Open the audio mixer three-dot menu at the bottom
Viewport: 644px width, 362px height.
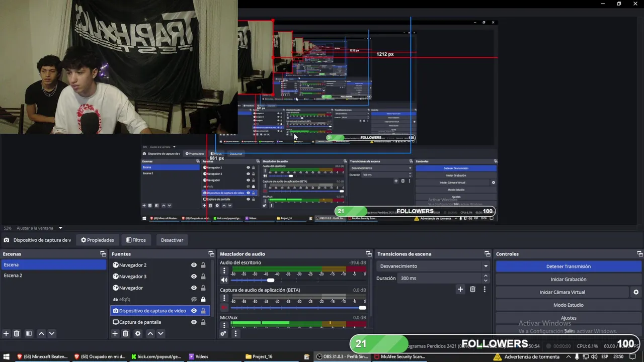(x=235, y=333)
